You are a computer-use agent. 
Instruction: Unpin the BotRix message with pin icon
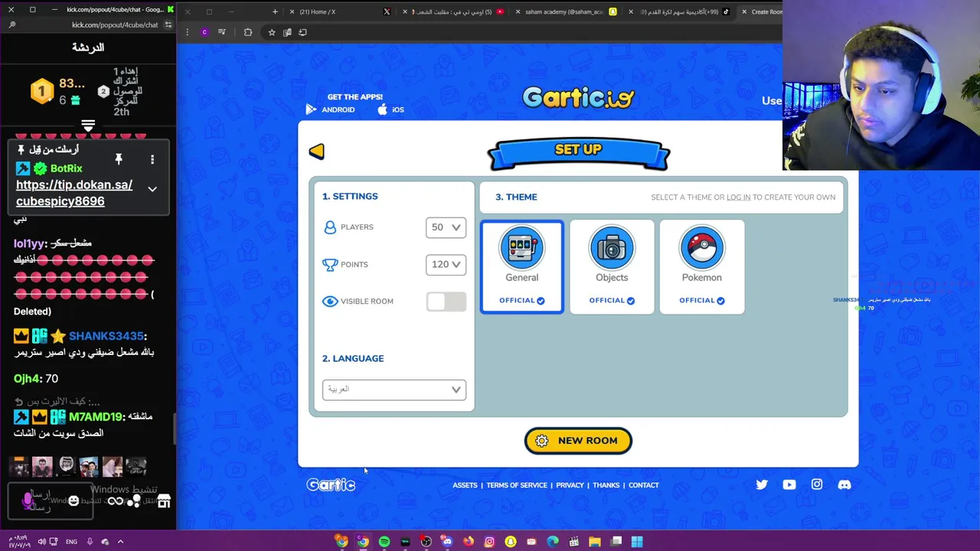click(119, 158)
